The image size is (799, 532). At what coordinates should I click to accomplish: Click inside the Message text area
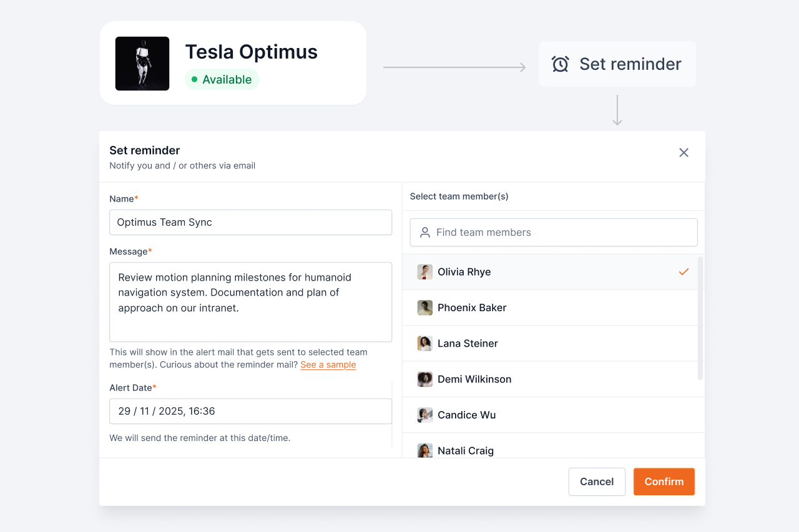point(250,302)
